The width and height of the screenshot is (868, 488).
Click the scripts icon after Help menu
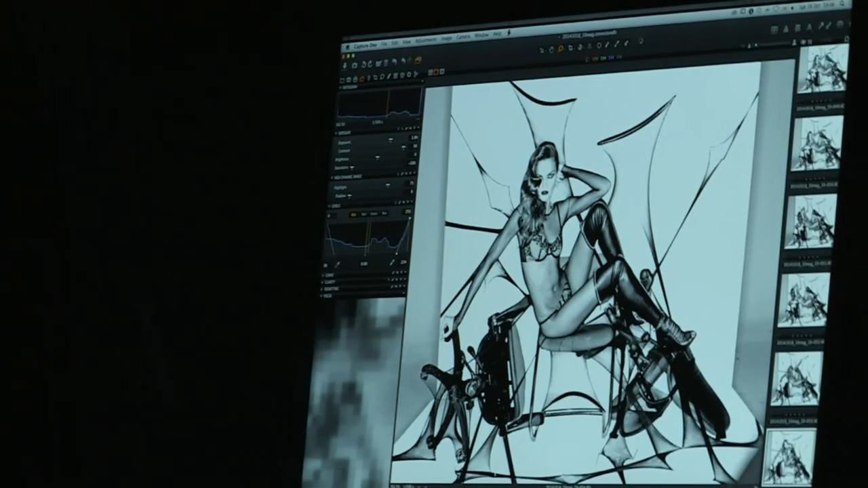tap(509, 34)
